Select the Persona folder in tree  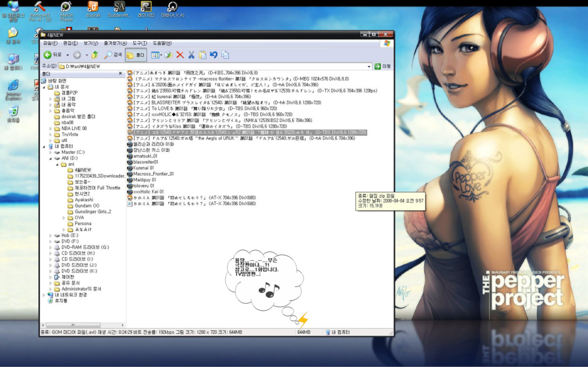[x=83, y=224]
